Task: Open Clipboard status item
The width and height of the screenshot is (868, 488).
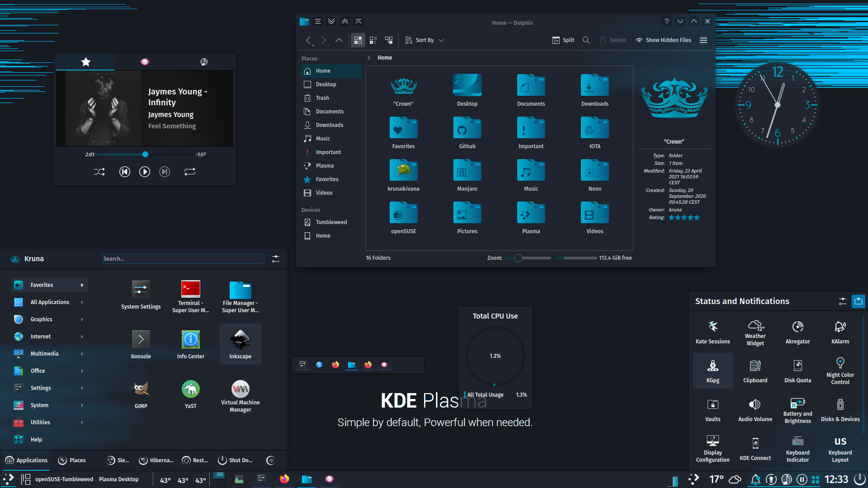Action: [x=755, y=371]
